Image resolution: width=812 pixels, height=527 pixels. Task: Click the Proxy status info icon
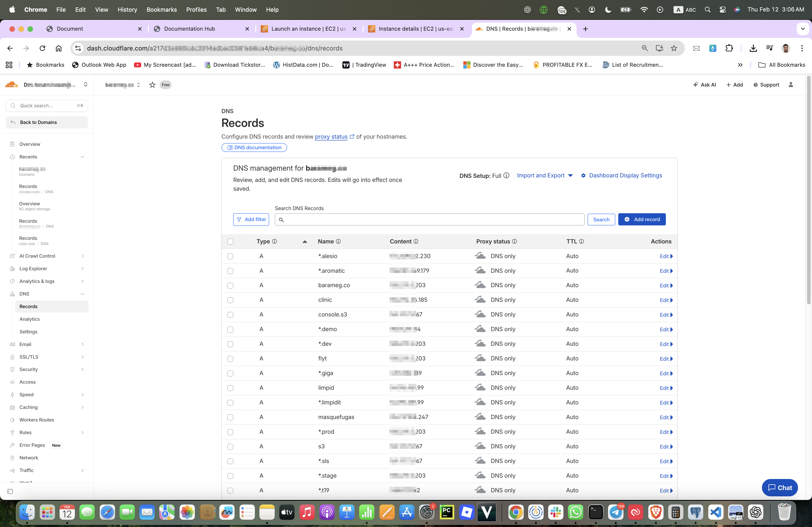[x=514, y=241]
